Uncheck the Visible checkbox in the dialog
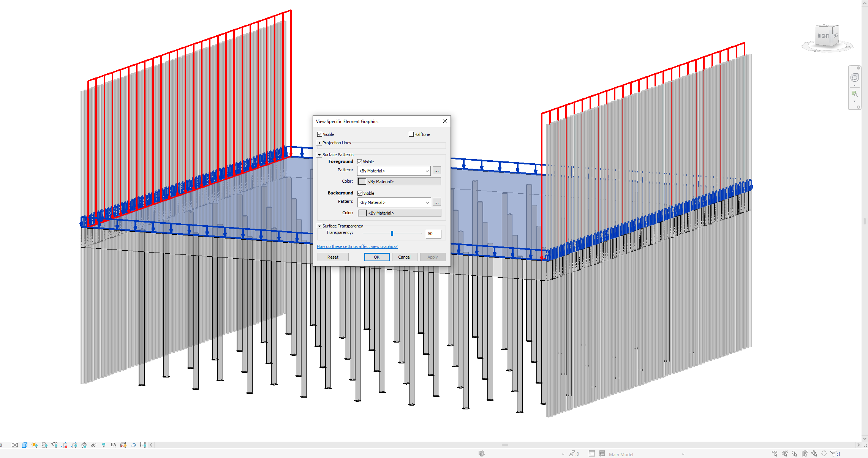868x458 pixels. click(x=319, y=134)
